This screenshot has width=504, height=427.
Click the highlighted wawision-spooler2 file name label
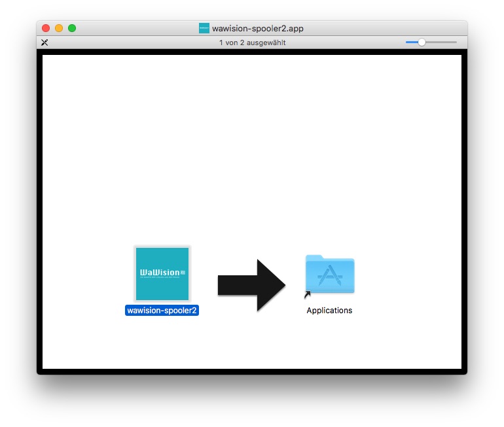coord(162,311)
